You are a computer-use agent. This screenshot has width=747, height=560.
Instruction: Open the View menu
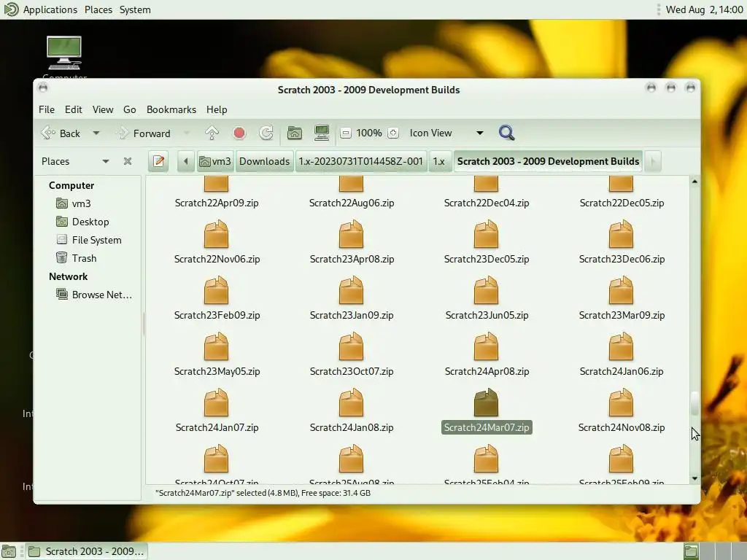[x=103, y=109]
